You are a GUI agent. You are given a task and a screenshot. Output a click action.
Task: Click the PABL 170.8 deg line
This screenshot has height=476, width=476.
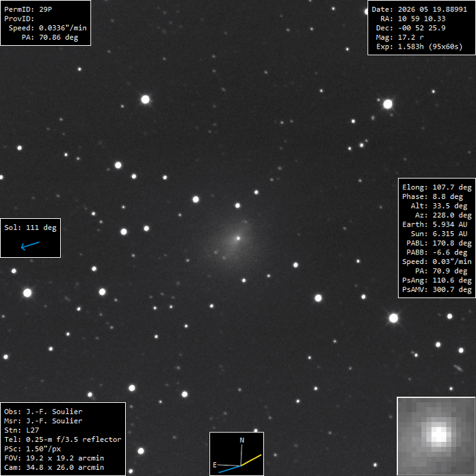tap(439, 243)
